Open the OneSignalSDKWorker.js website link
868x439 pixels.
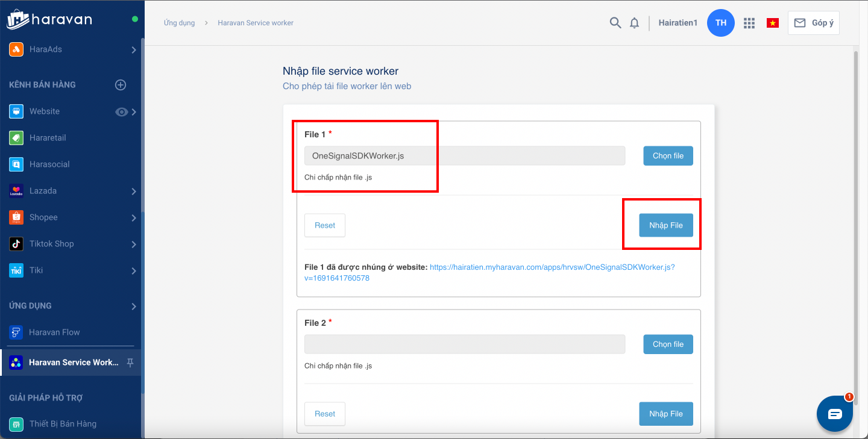(552, 267)
